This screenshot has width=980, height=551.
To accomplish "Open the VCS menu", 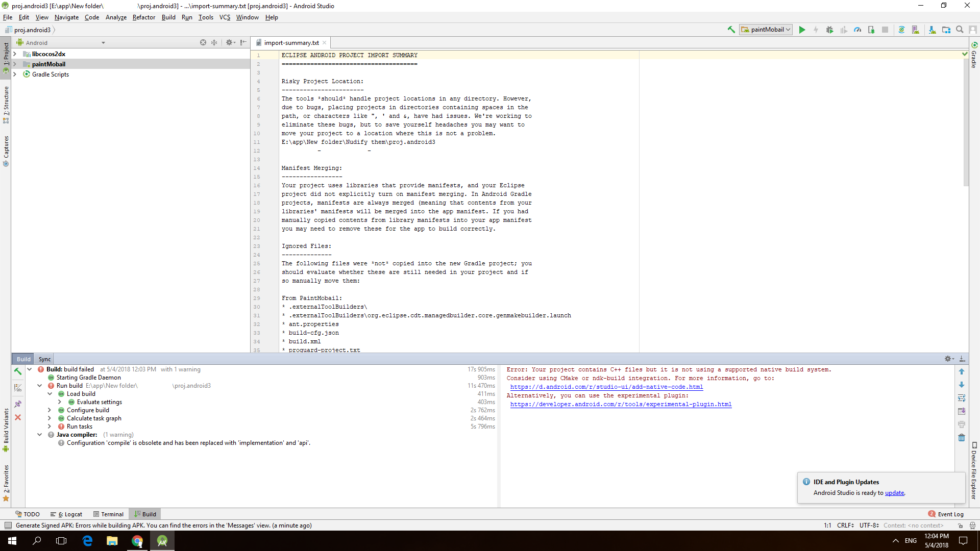I will click(x=225, y=17).
